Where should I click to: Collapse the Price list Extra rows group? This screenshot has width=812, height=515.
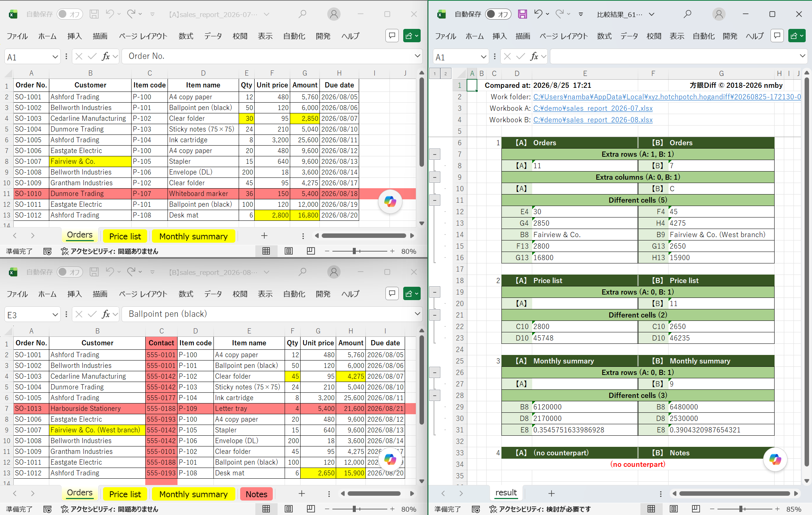(435, 292)
